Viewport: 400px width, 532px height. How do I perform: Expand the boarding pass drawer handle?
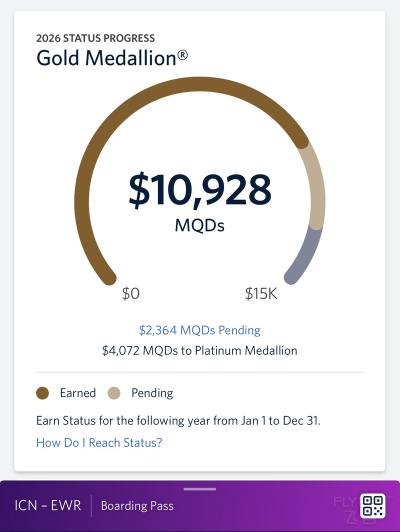(200, 489)
